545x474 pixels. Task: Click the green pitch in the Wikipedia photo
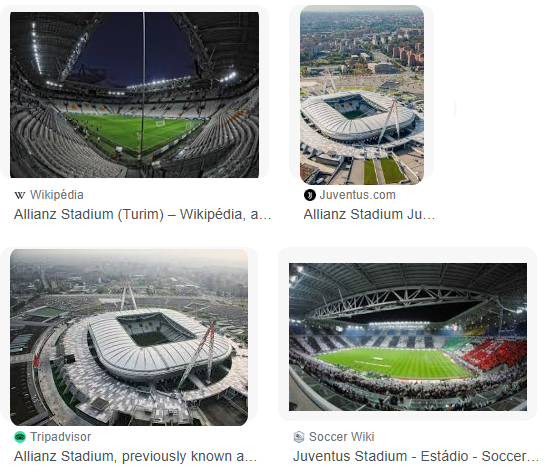(132, 132)
